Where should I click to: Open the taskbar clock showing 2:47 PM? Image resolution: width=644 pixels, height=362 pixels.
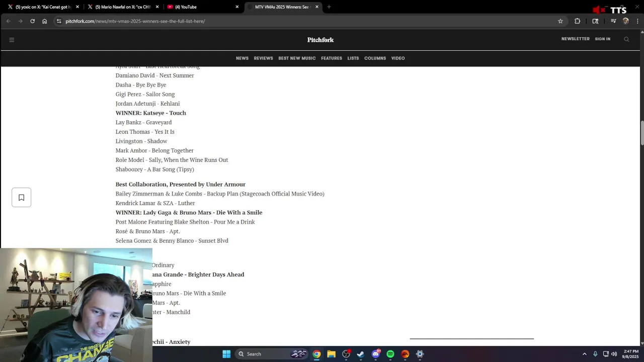pos(631,354)
